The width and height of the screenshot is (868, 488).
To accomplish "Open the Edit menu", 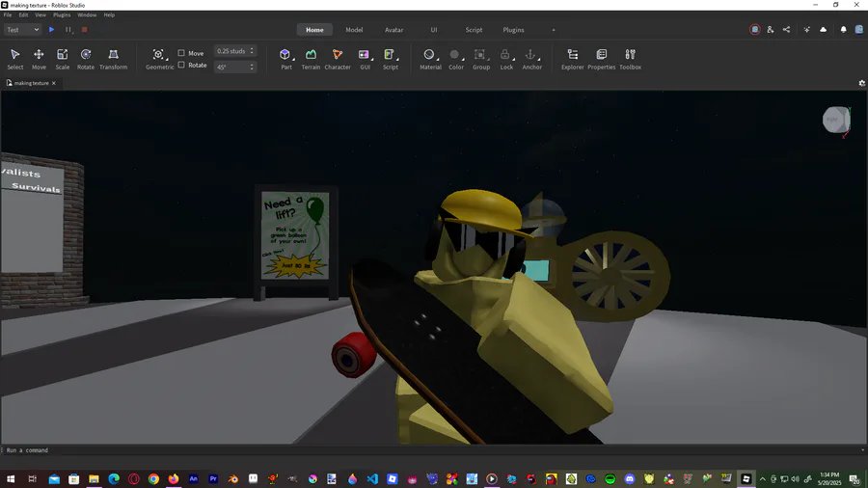I will click(x=23, y=14).
